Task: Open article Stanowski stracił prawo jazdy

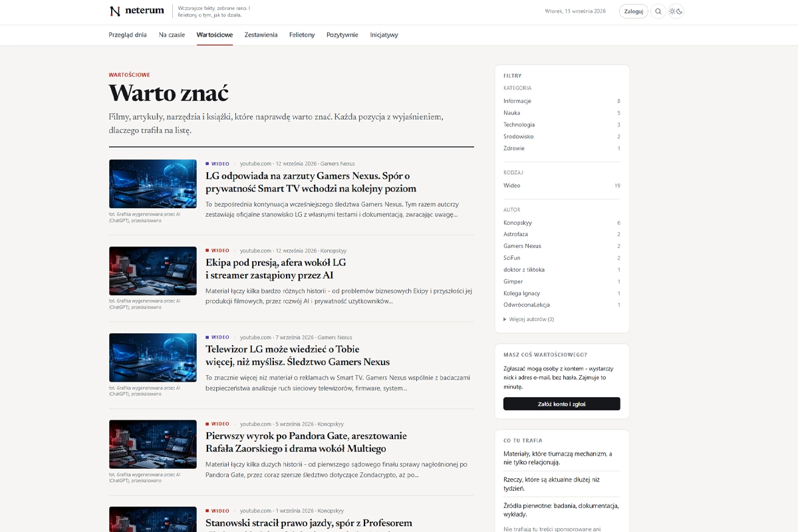Action: 309,523
